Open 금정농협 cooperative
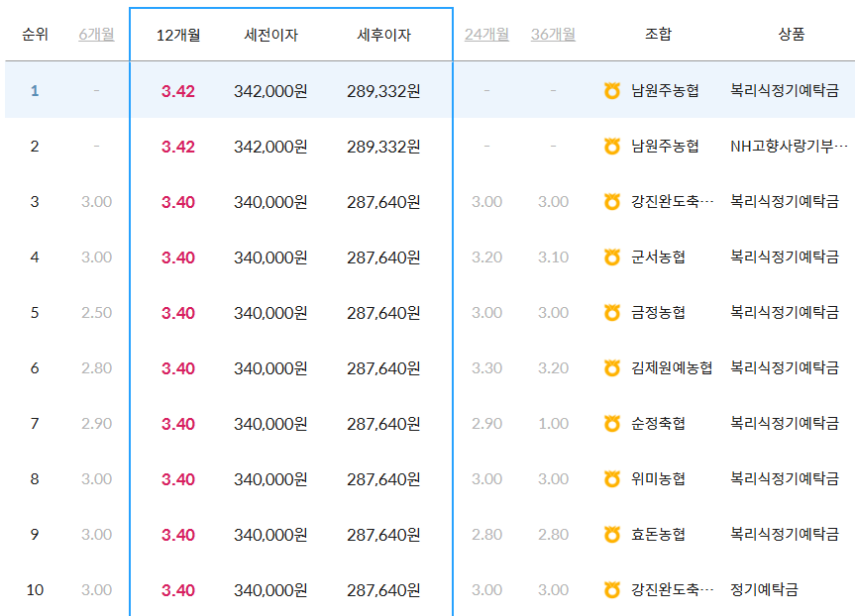Screen dimensions: 855x616 [x=658, y=312]
